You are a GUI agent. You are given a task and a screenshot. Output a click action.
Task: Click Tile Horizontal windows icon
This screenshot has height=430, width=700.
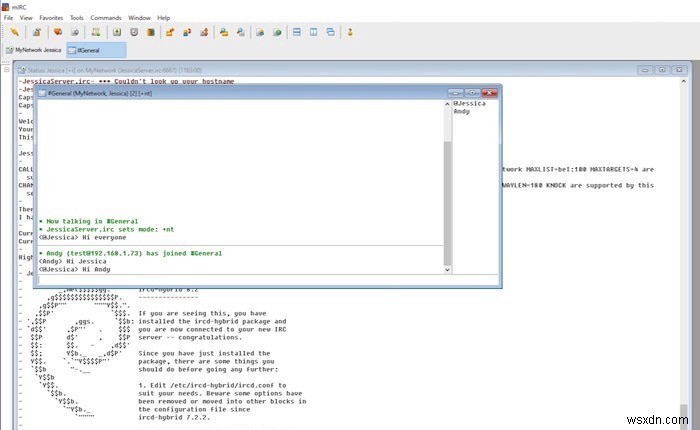coord(296,31)
